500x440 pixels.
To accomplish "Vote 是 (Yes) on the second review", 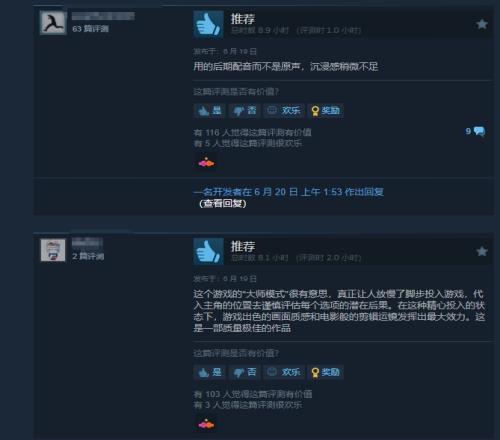I will [209, 372].
